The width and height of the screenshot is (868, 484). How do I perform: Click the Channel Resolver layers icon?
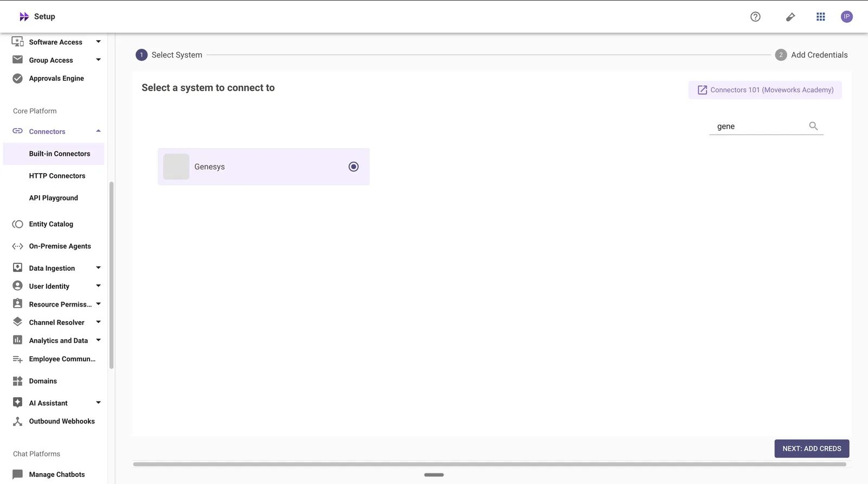point(18,322)
